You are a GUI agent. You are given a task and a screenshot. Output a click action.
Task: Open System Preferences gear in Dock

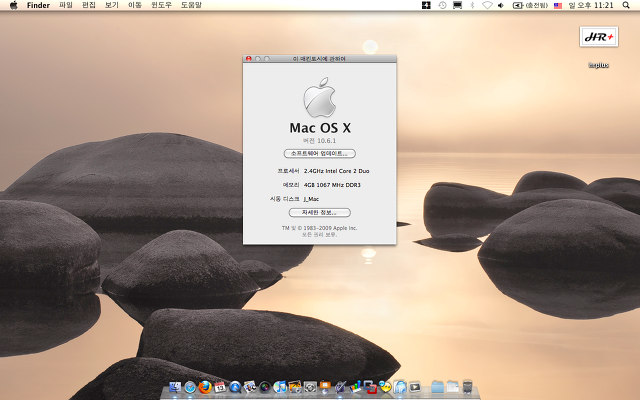[310, 387]
